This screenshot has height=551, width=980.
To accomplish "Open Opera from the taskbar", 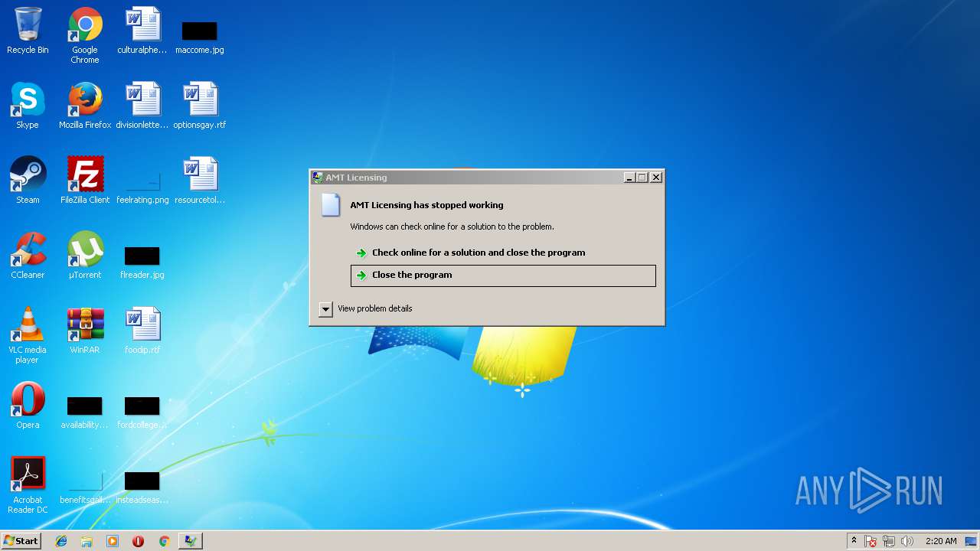I will click(x=138, y=541).
